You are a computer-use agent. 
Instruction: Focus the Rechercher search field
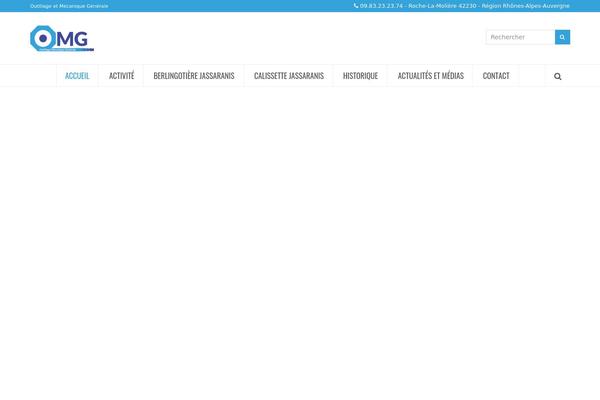pos(520,37)
